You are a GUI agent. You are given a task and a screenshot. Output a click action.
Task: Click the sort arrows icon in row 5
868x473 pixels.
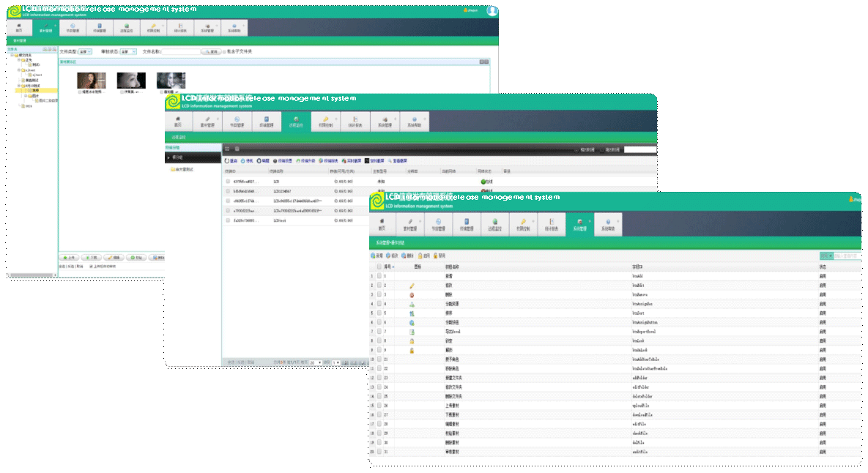coord(412,313)
